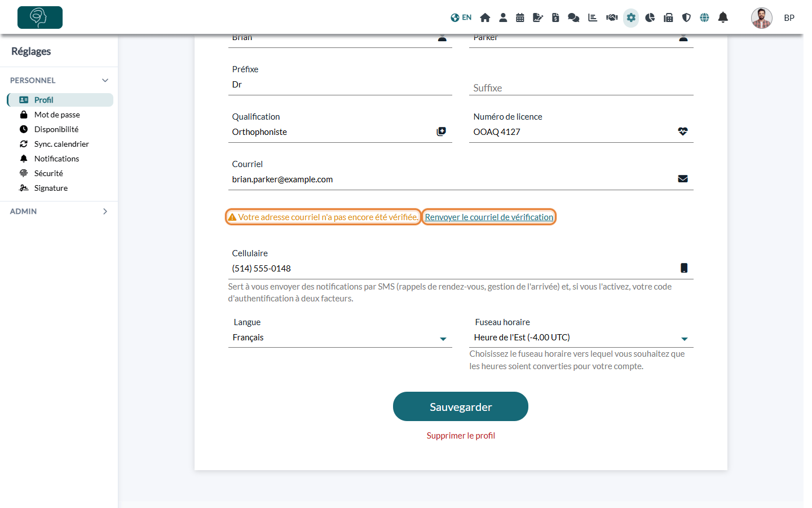The height and width of the screenshot is (508, 812).
Task: Open Sync. calendrier settings
Action: (61, 144)
